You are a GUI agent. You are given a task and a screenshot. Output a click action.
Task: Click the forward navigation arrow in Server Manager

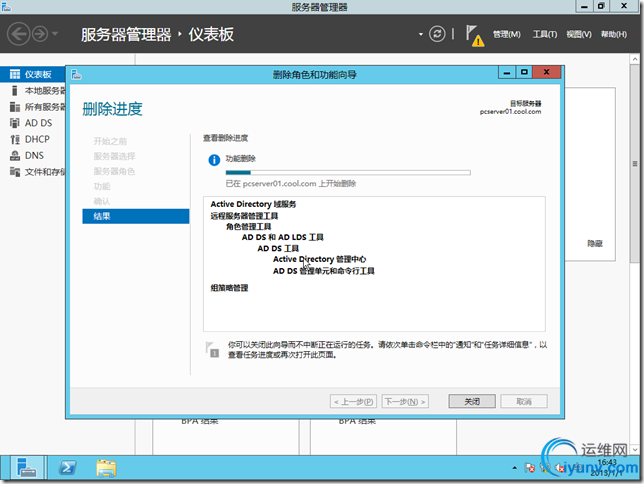click(x=40, y=34)
